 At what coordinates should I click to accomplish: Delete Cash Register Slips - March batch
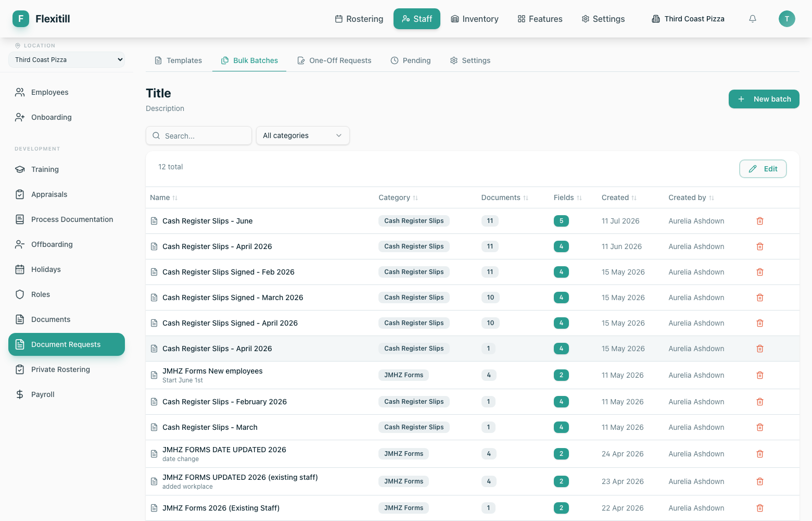[760, 427]
